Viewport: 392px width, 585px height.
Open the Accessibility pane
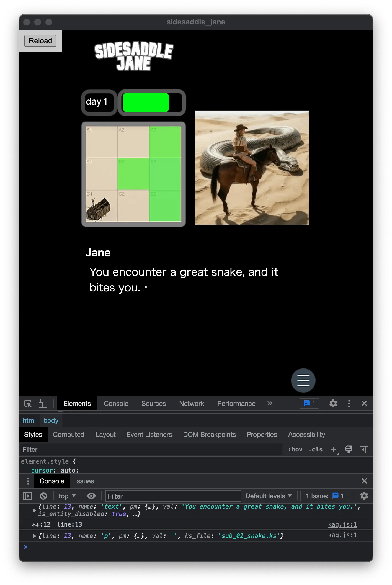(306, 435)
